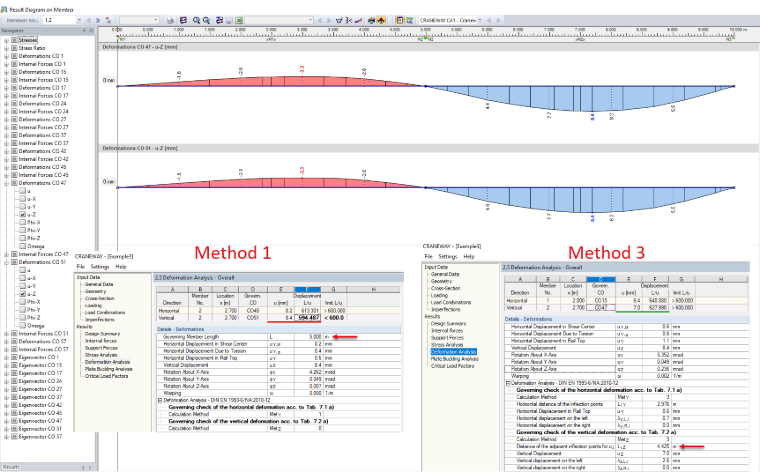Open the Members No. dropdown arrow
760x476 pixels.
(x=79, y=20)
